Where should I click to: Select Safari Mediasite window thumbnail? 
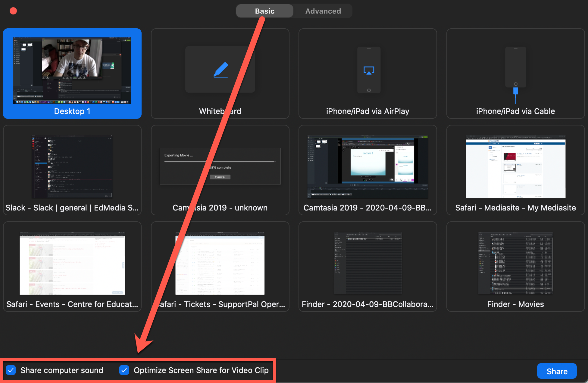[515, 167]
